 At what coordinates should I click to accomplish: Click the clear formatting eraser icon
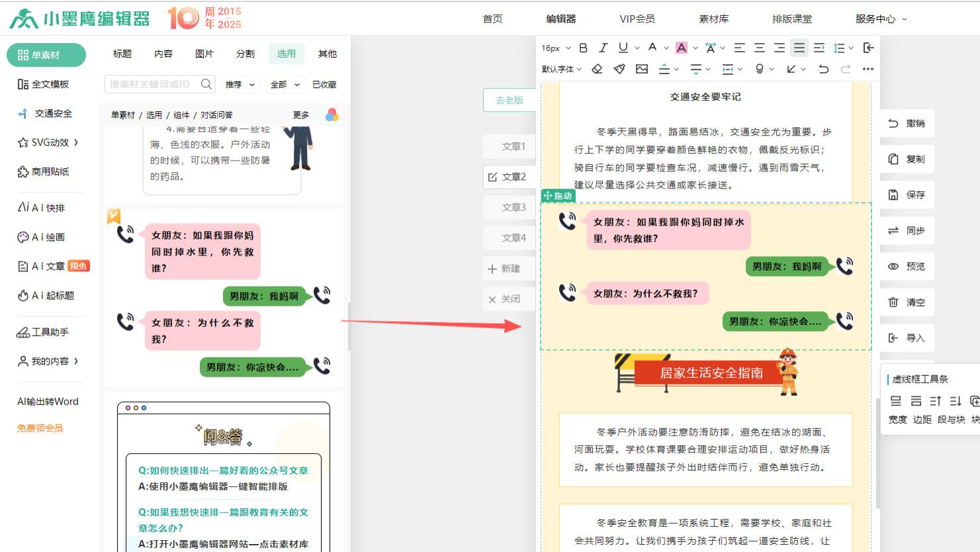597,68
